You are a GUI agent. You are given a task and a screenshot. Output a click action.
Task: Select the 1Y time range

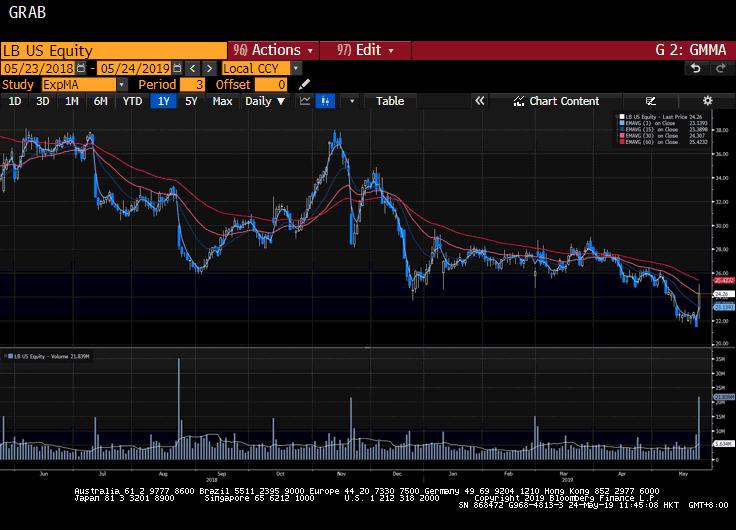coord(161,101)
